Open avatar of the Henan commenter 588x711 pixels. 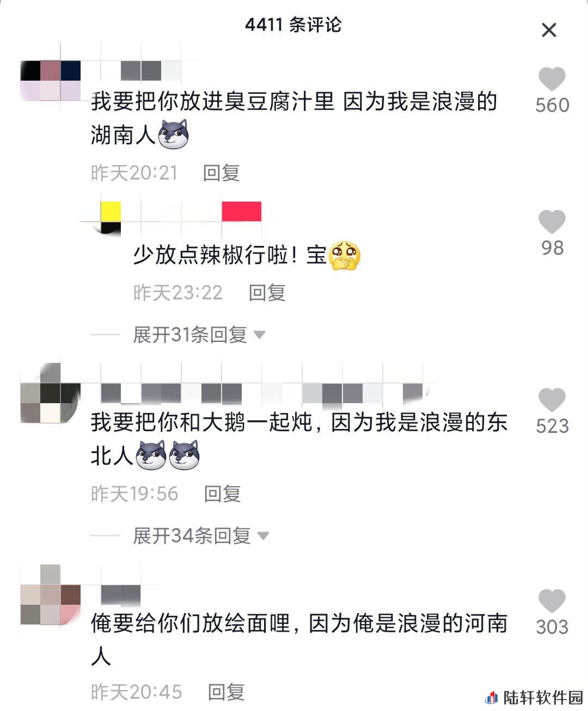(50, 595)
